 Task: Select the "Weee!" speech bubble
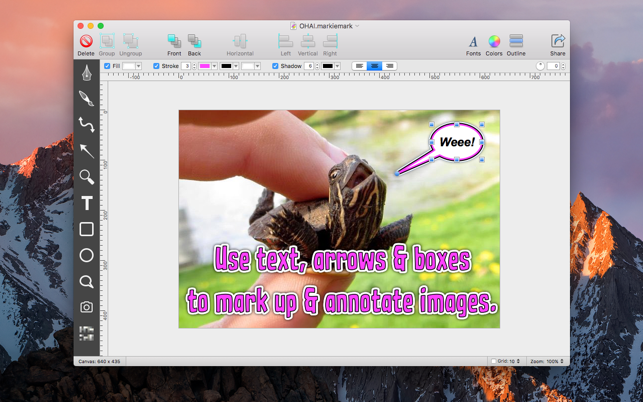[457, 142]
